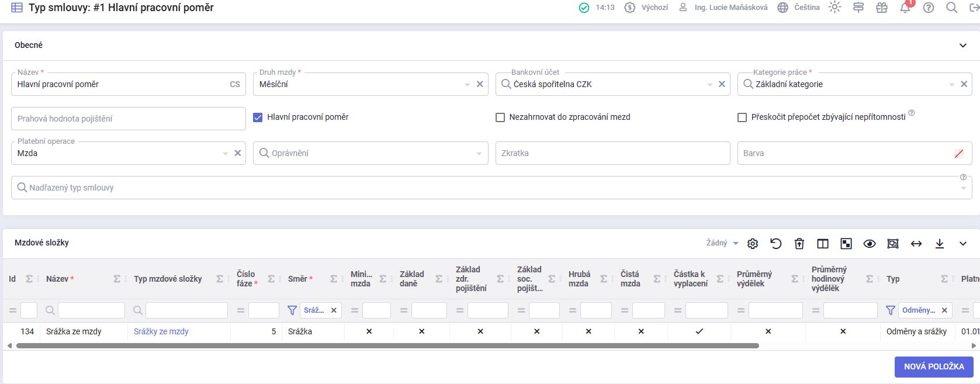Click the two-column layout icon
Image resolution: width=980 pixels, height=384 pixels.
823,244
